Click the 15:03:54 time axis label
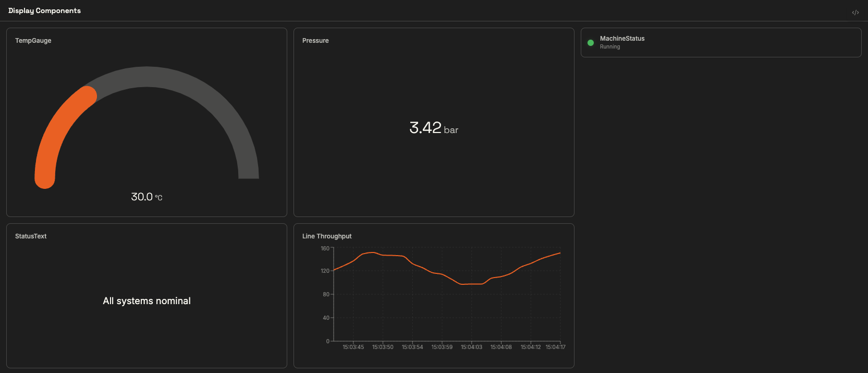This screenshot has height=373, width=868. [412, 347]
